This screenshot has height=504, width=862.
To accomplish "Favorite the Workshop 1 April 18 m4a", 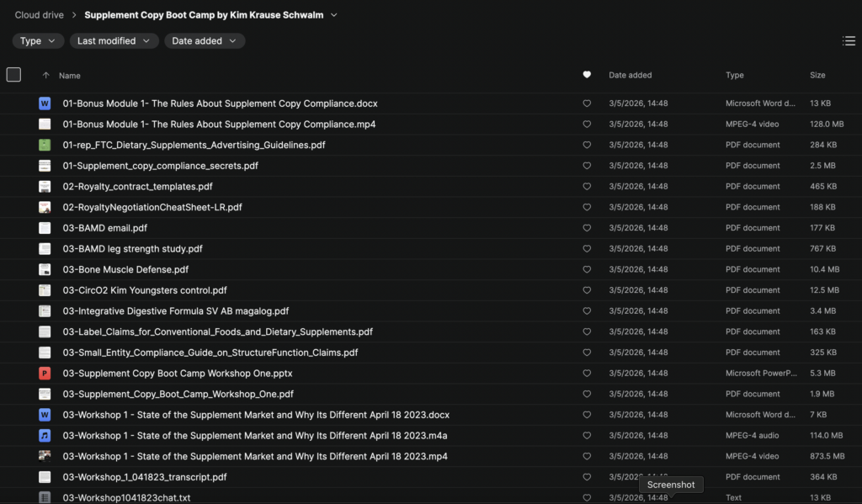I will (x=587, y=435).
